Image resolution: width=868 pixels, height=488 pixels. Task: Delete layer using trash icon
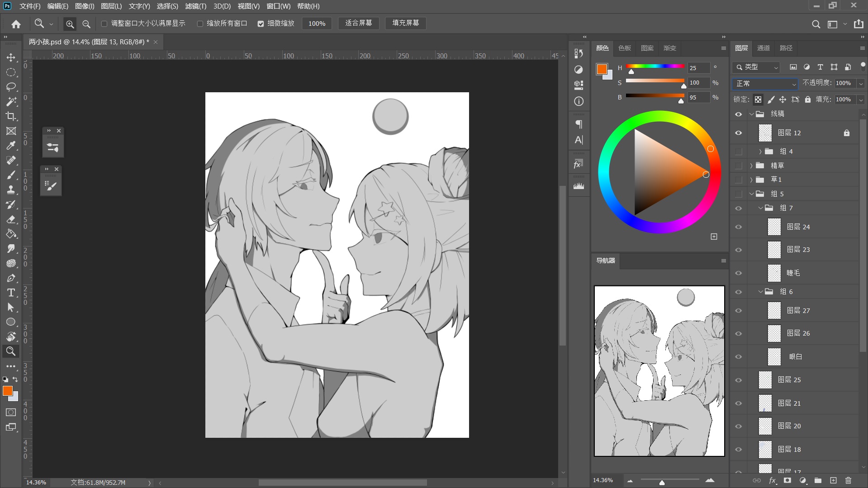pyautogui.click(x=848, y=480)
